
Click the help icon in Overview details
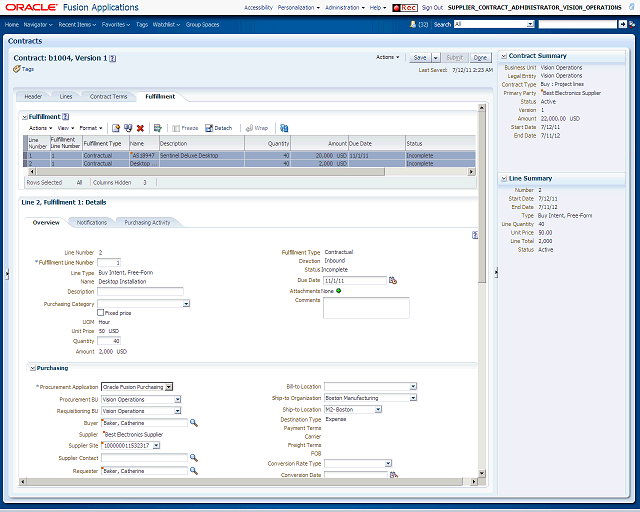coord(475,235)
